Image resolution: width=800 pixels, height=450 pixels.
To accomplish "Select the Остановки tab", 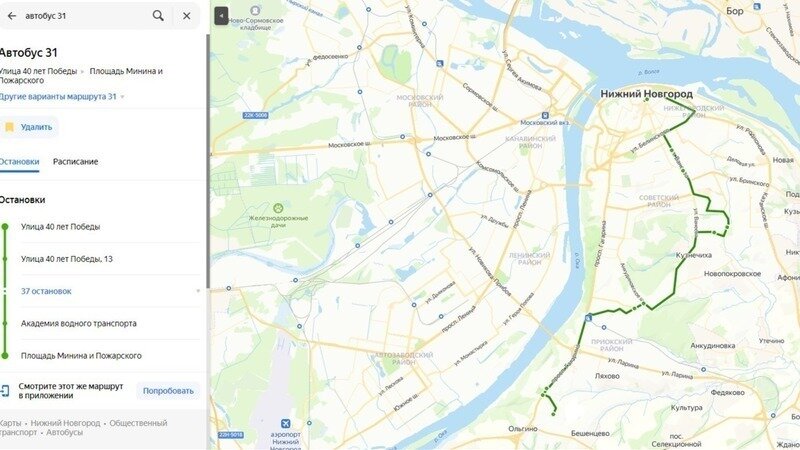I will (19, 162).
